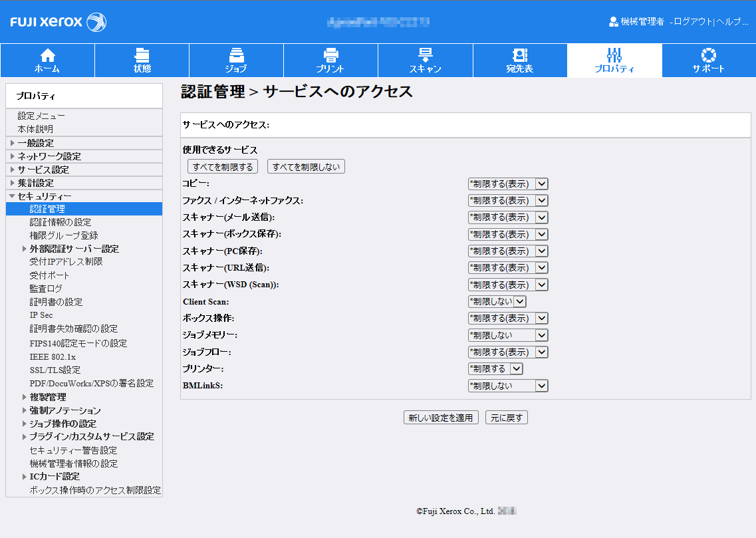This screenshot has width=756, height=538.
Task: Expand 集計設定 in sidebar
Action: pos(13,183)
